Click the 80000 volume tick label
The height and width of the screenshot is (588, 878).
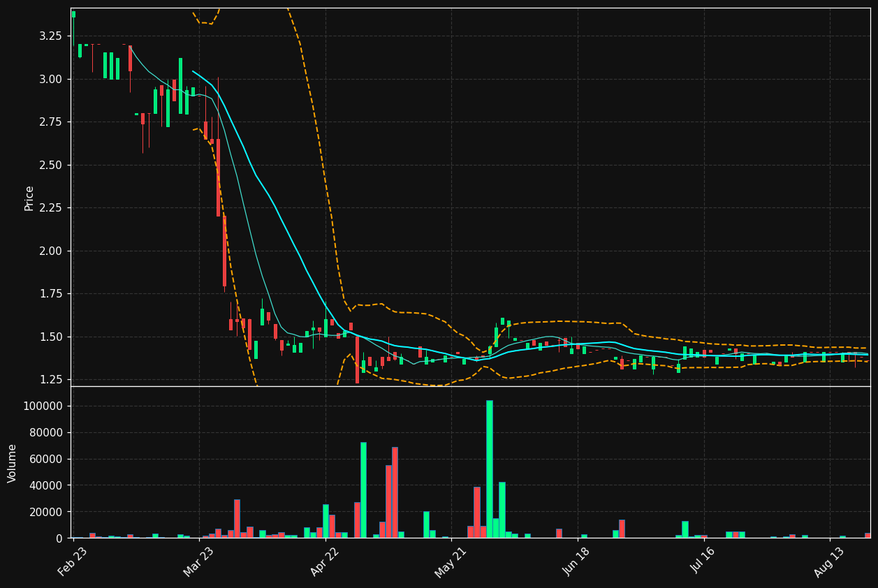point(46,433)
